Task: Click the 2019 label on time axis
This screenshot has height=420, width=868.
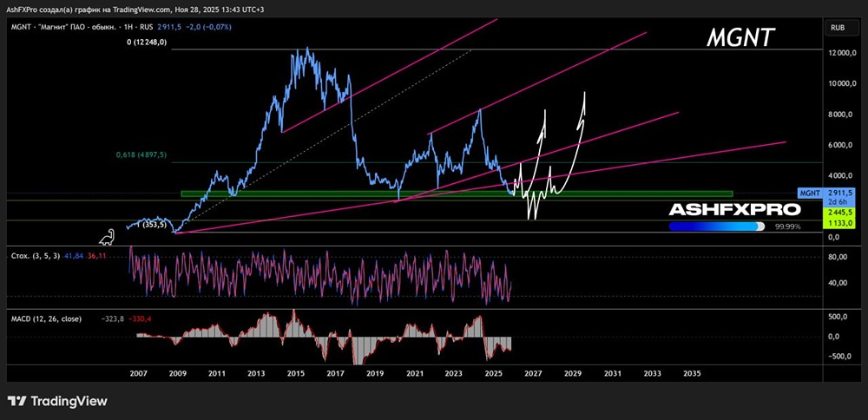Action: [375, 373]
